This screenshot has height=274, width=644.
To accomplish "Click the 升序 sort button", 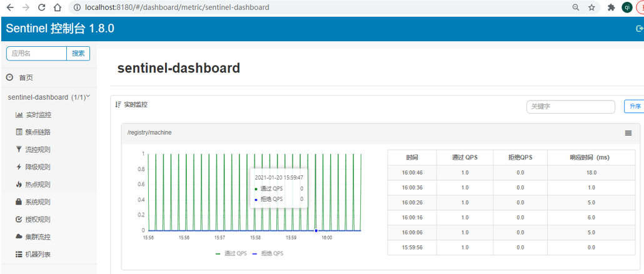I will (x=634, y=106).
